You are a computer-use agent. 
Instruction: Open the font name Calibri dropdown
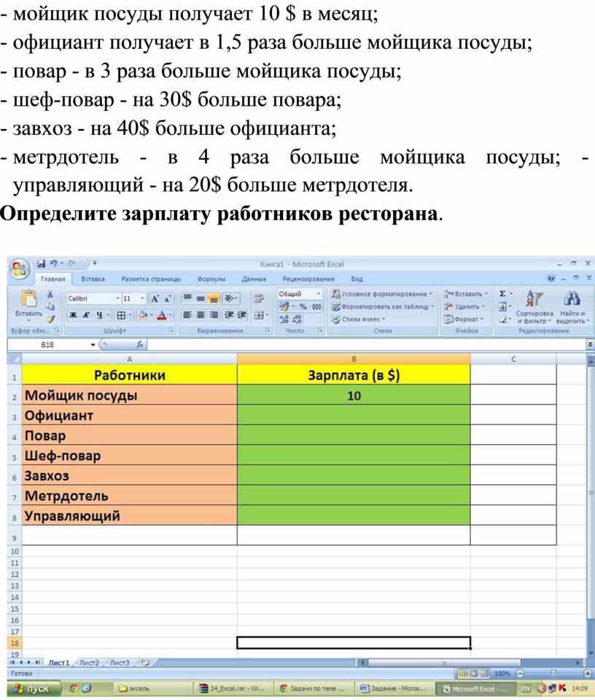[118, 298]
